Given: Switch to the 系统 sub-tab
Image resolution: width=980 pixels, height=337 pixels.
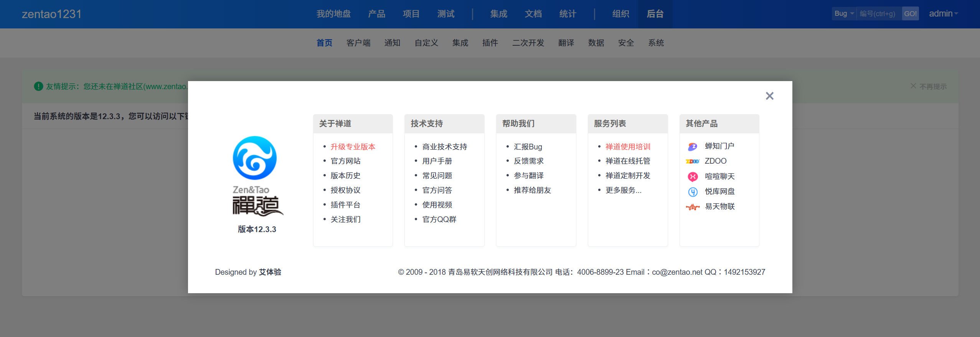Looking at the screenshot, I should pos(656,43).
